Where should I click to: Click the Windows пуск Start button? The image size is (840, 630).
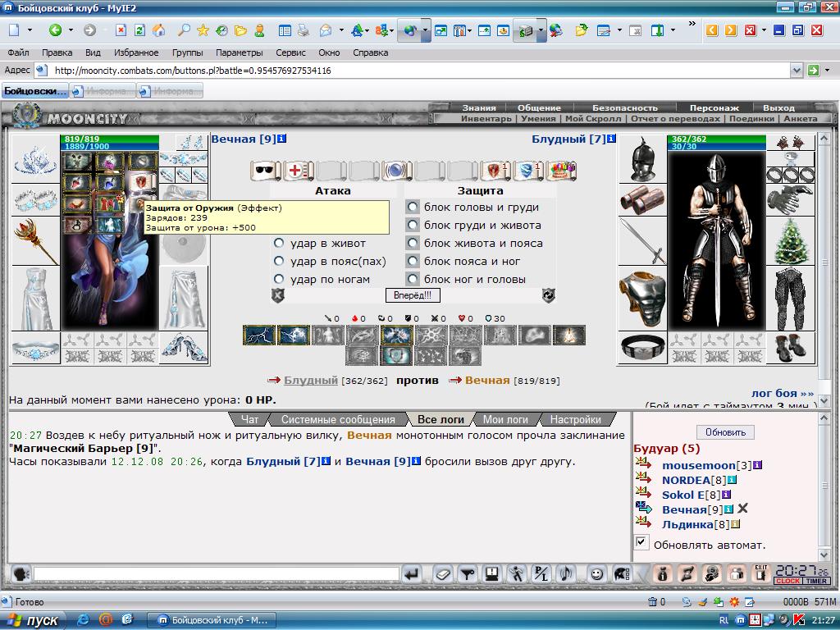click(32, 620)
